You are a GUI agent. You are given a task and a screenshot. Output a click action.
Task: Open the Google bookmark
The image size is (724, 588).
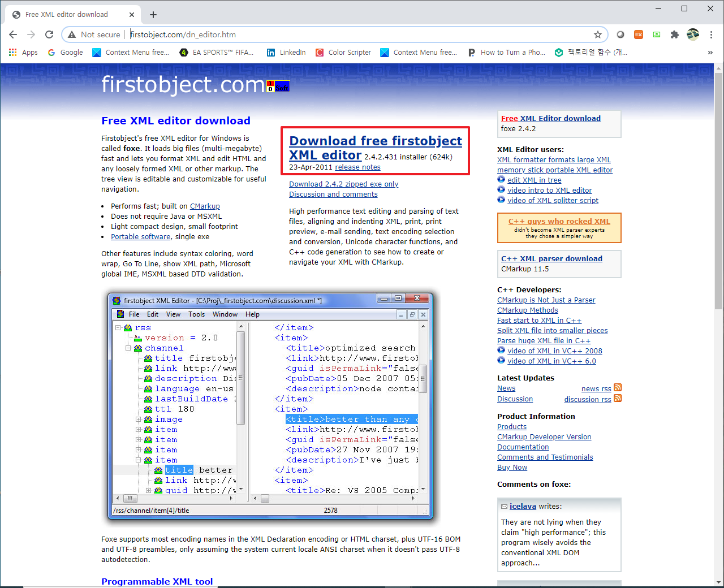(x=65, y=53)
